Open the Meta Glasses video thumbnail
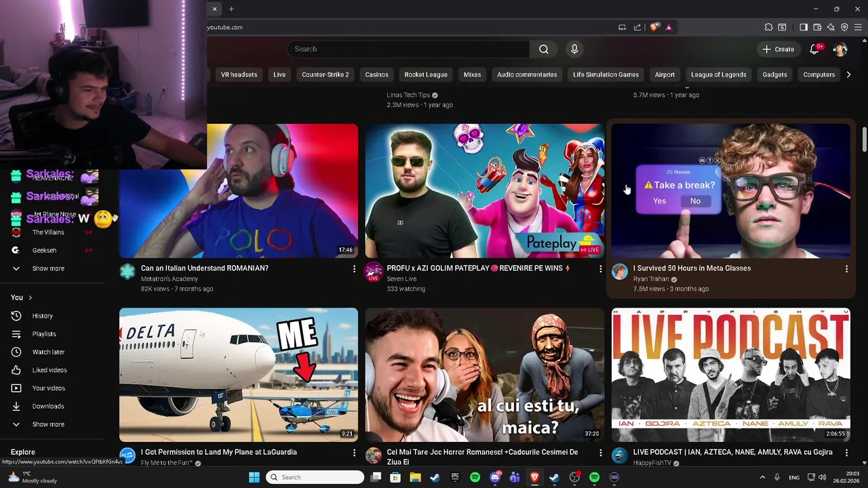Screen dimensions: 868x488 731,190
